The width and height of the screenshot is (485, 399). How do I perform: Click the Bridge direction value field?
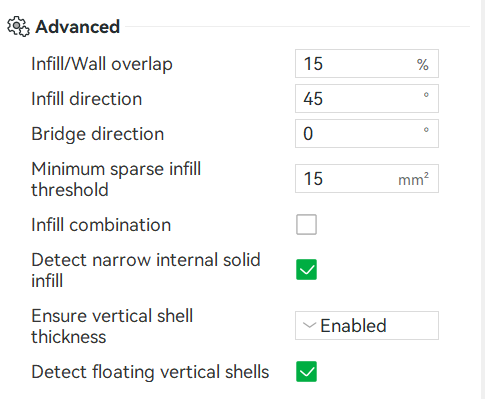click(367, 134)
